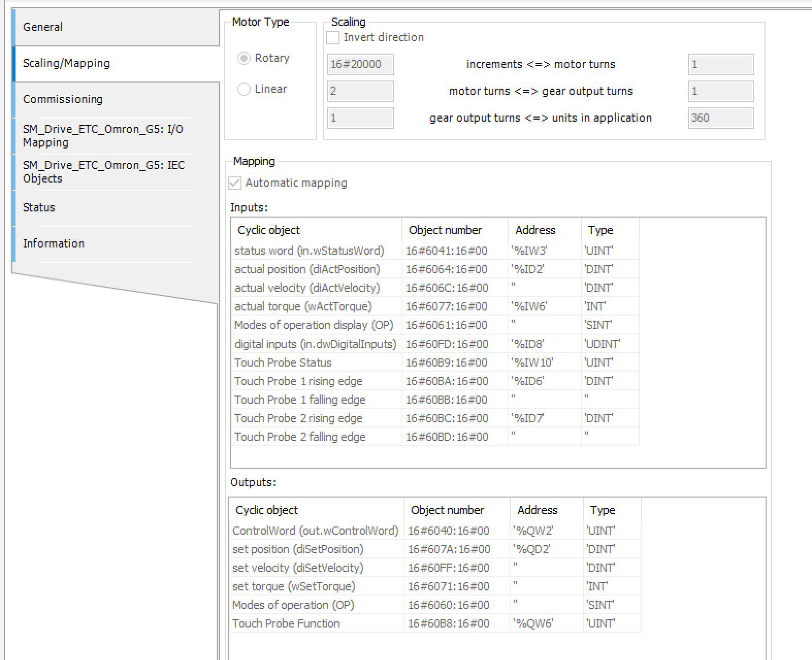Open the General tab

point(43,27)
